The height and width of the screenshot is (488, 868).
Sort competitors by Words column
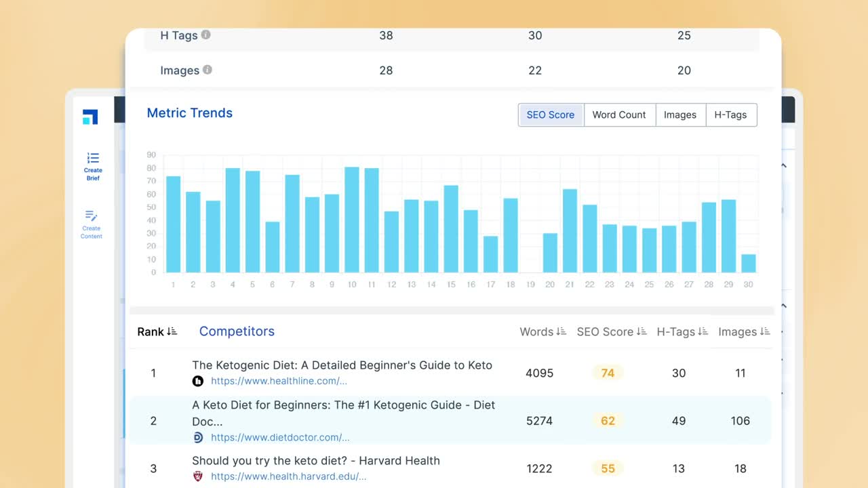[x=542, y=331]
